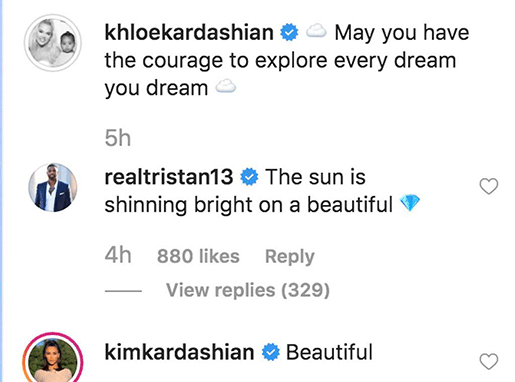Reply to realtristan13's comment
515x382 pixels.
(290, 257)
